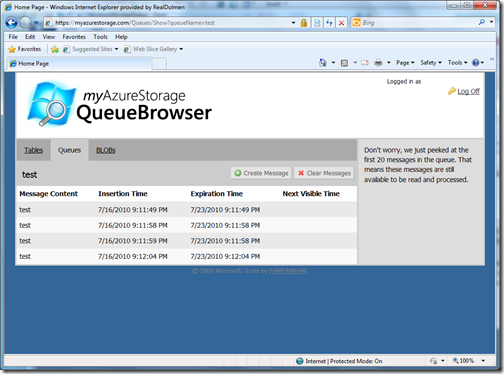Click the command bar overflow chevron
The image size is (504, 374).
coord(492,59)
